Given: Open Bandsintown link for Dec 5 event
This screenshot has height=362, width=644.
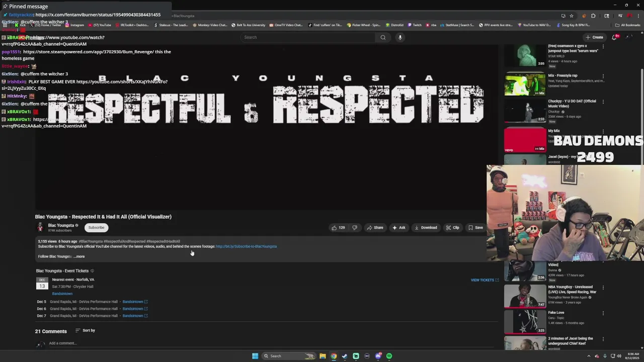Looking at the screenshot, I should pyautogui.click(x=135, y=302).
